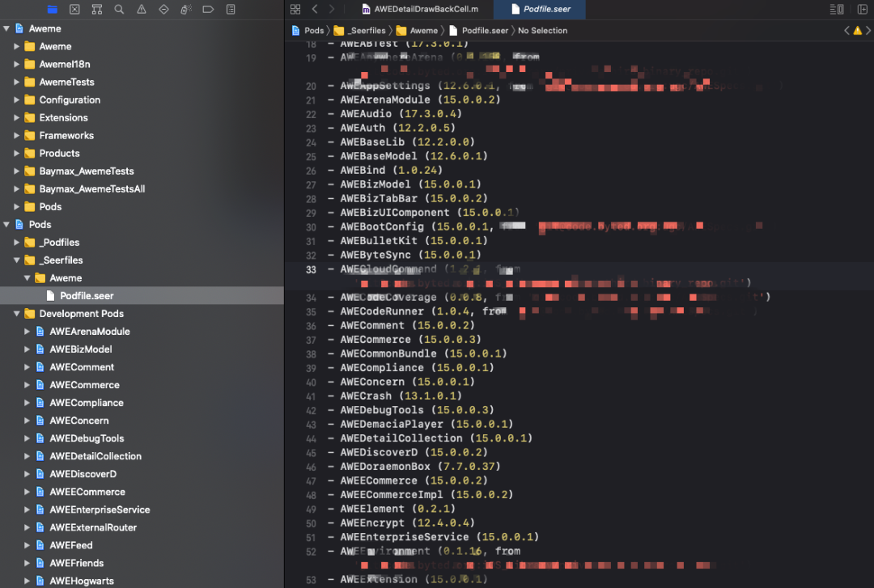Select the Podfile.seer editor tab
Image resolution: width=874 pixels, height=588 pixels.
[x=541, y=9]
